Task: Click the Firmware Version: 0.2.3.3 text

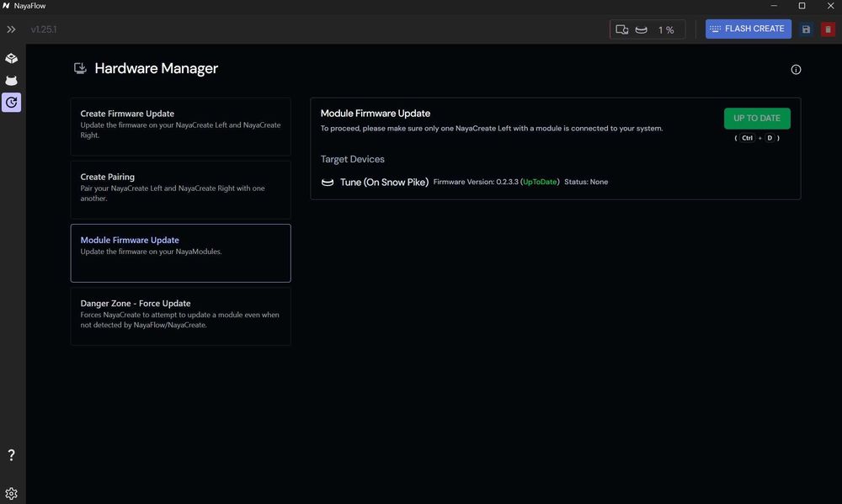Action: pyautogui.click(x=476, y=182)
